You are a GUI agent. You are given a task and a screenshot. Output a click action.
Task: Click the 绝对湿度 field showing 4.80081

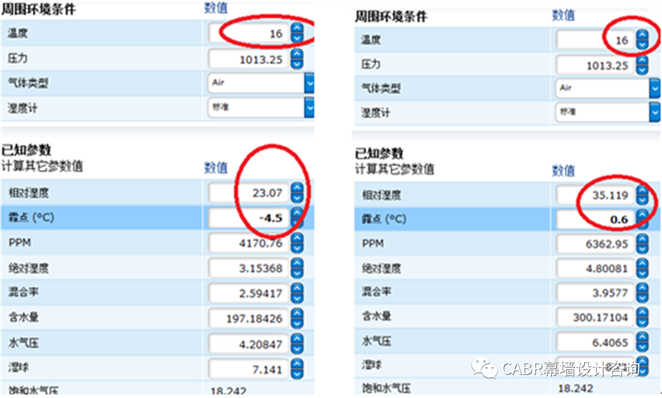coord(596,268)
